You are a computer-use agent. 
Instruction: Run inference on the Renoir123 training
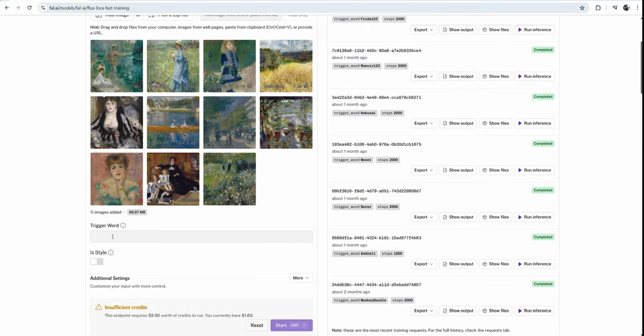(534, 76)
